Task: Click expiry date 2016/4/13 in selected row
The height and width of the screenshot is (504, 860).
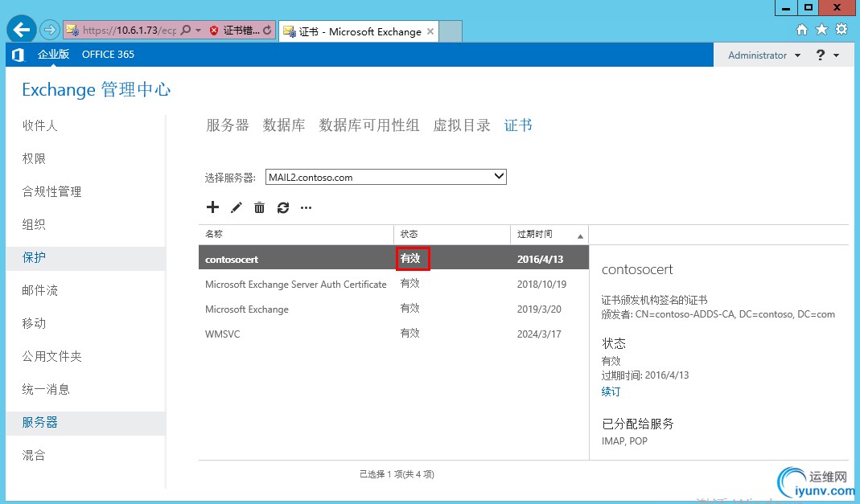Action: [541, 259]
